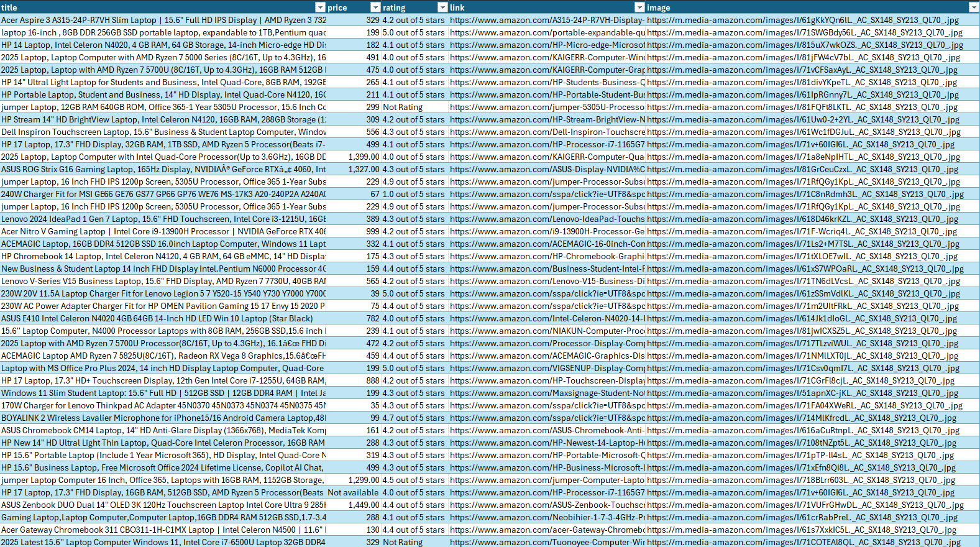Select the image URL containing 718BLrr603L
Image resolution: width=980 pixels, height=547 pixels.
[813, 480]
